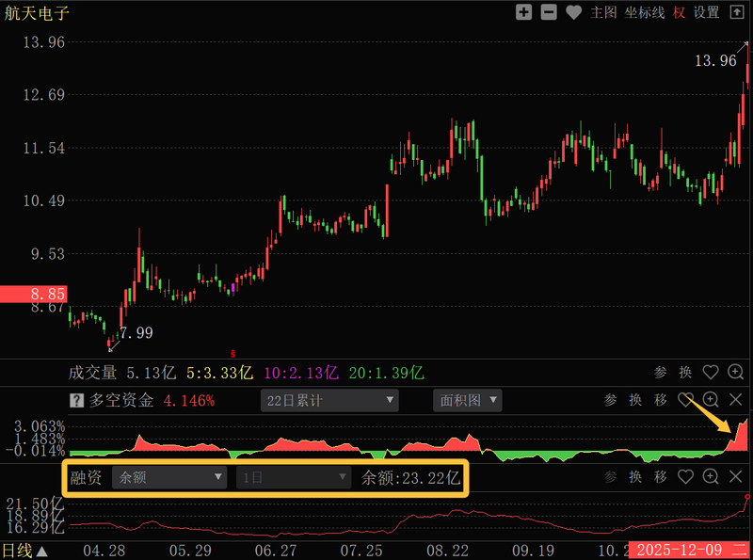Click magnifier zoom icon in 成交量 panel
The width and height of the screenshot is (753, 560).
tap(736, 373)
